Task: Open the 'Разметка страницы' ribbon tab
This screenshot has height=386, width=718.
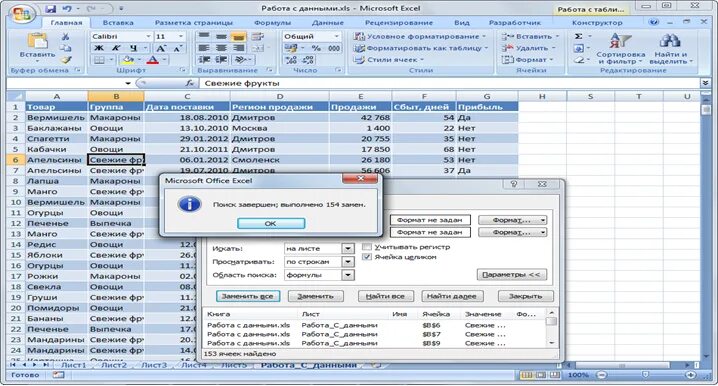Action: coord(194,22)
